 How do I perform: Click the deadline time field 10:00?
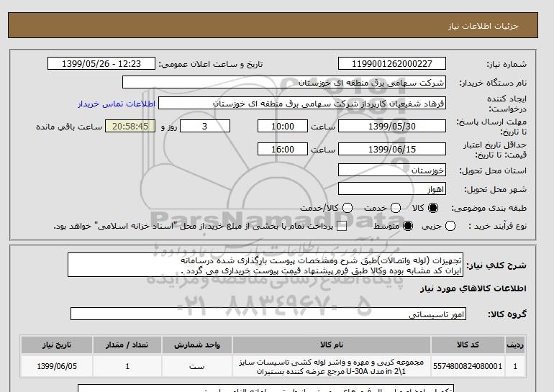click(x=283, y=126)
